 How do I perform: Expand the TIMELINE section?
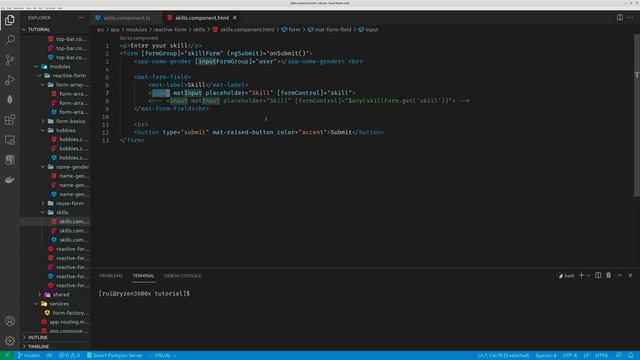tap(38, 347)
